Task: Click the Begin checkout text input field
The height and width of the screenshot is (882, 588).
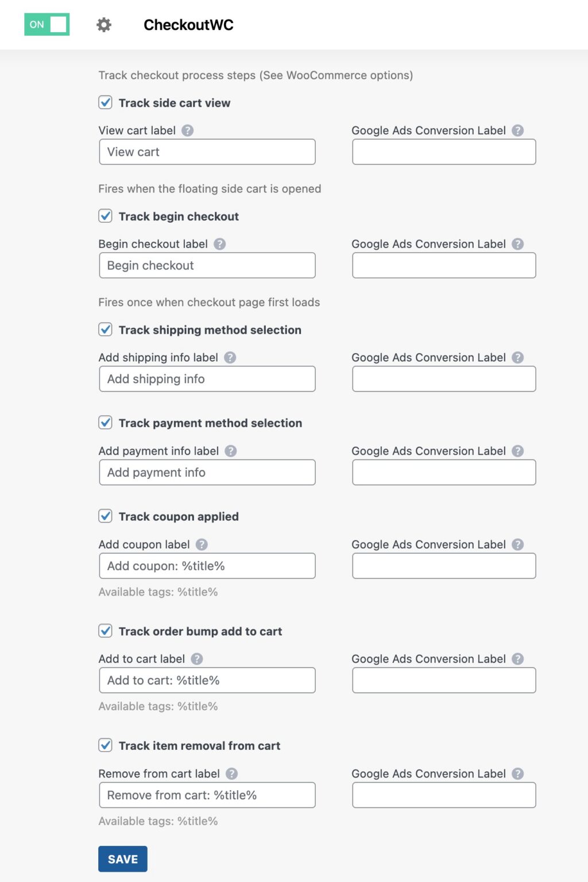Action: pyautogui.click(x=207, y=265)
